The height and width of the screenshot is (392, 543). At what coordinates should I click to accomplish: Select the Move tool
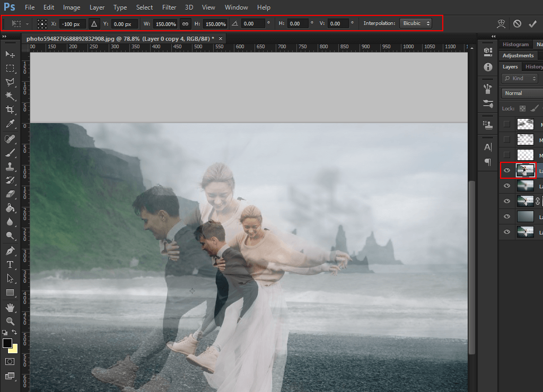coord(10,54)
